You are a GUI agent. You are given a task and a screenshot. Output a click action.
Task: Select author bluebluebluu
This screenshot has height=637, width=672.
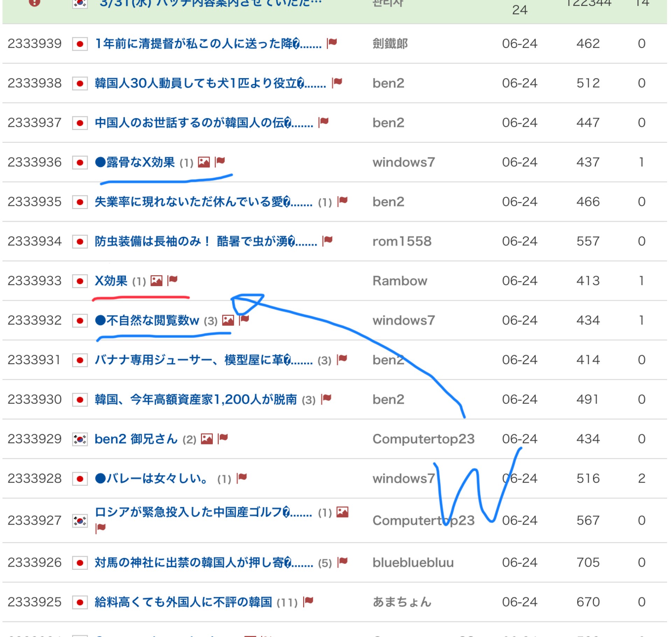tap(413, 563)
